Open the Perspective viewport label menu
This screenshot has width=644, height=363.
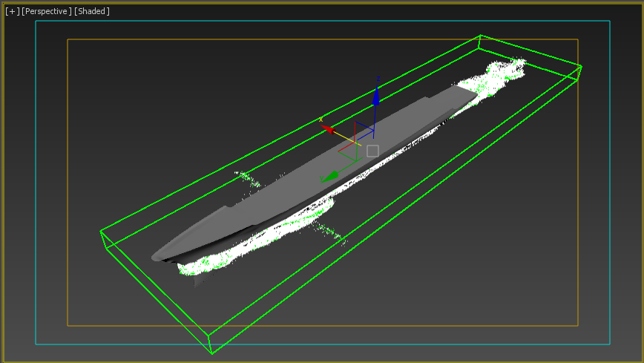(47, 11)
